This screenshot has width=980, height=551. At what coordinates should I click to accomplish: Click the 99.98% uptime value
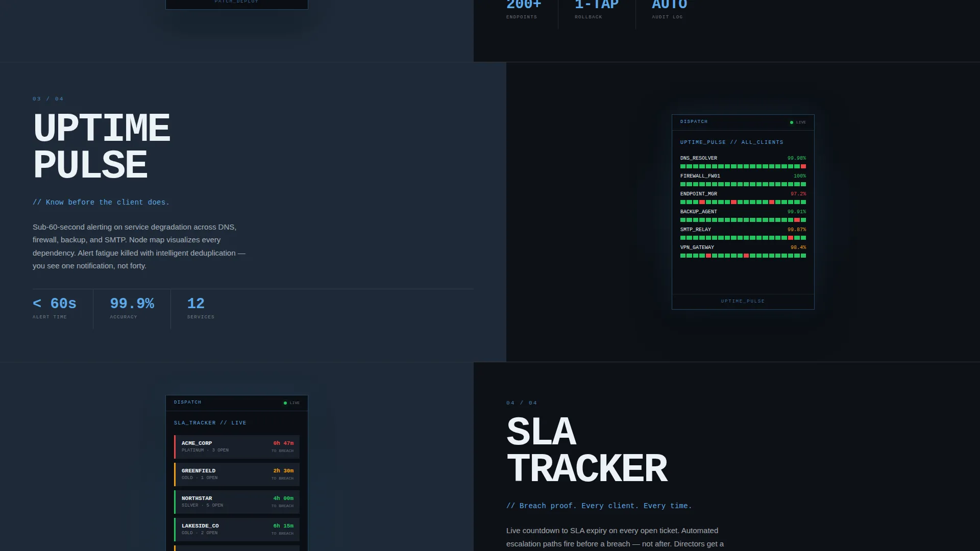796,158
